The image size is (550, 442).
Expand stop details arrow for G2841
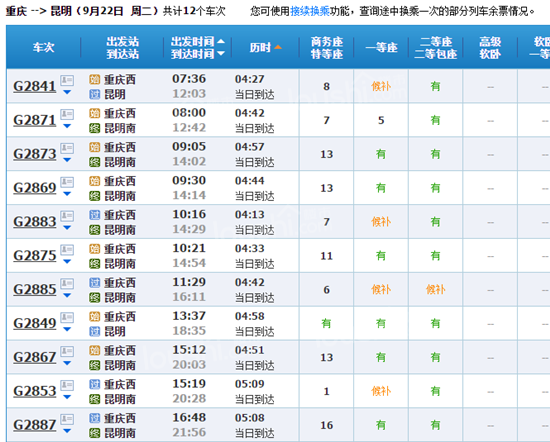click(x=67, y=92)
